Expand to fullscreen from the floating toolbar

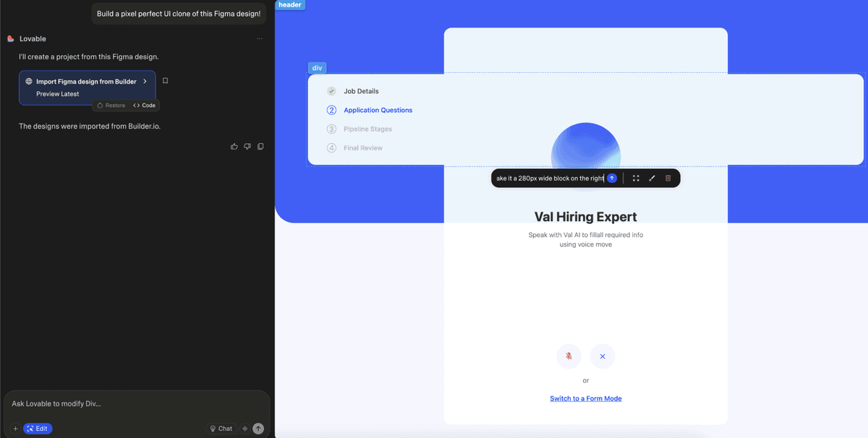[x=636, y=178]
